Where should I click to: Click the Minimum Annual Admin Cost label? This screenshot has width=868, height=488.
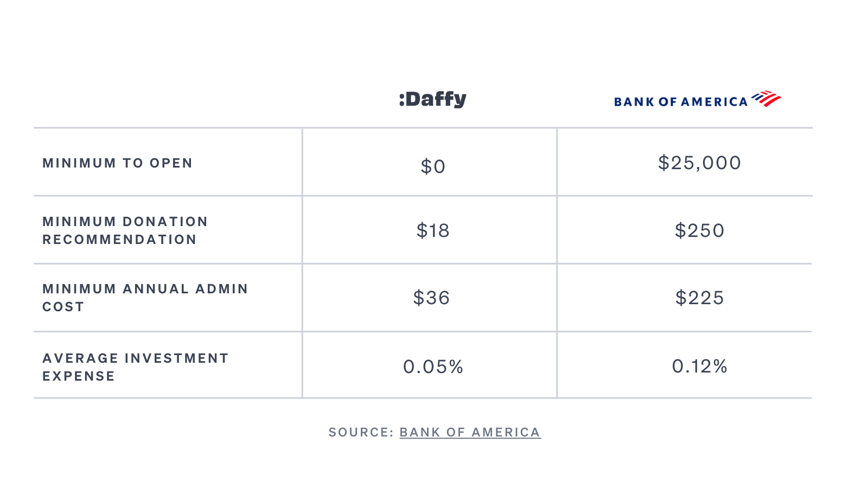(x=145, y=298)
